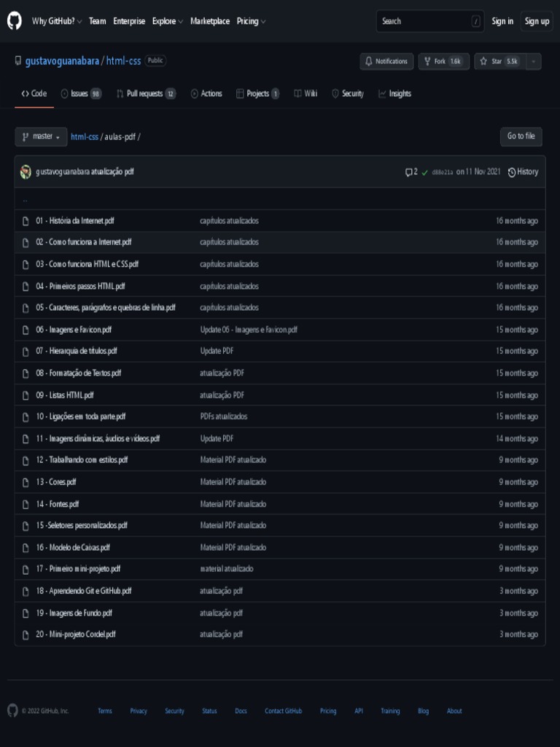Open the master branch selector
Viewport: 560px width, 747px height.
(41, 136)
